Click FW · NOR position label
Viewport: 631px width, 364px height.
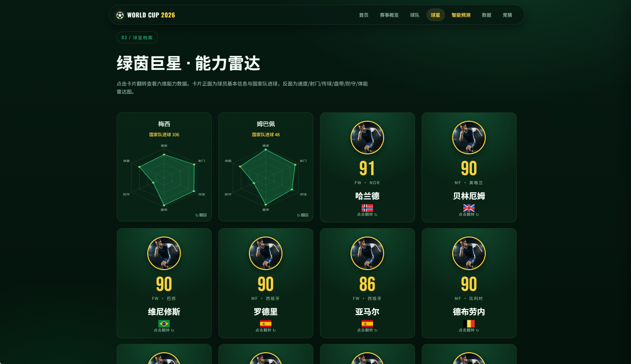(x=367, y=183)
